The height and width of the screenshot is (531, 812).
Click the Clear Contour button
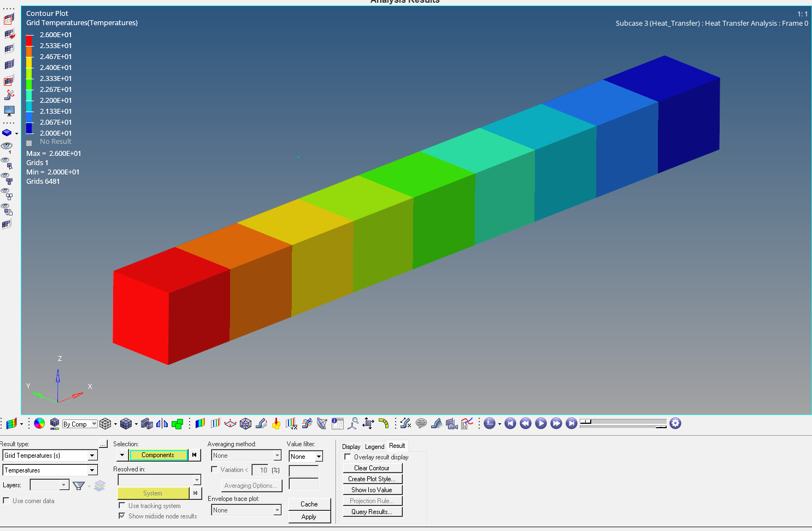pos(372,468)
